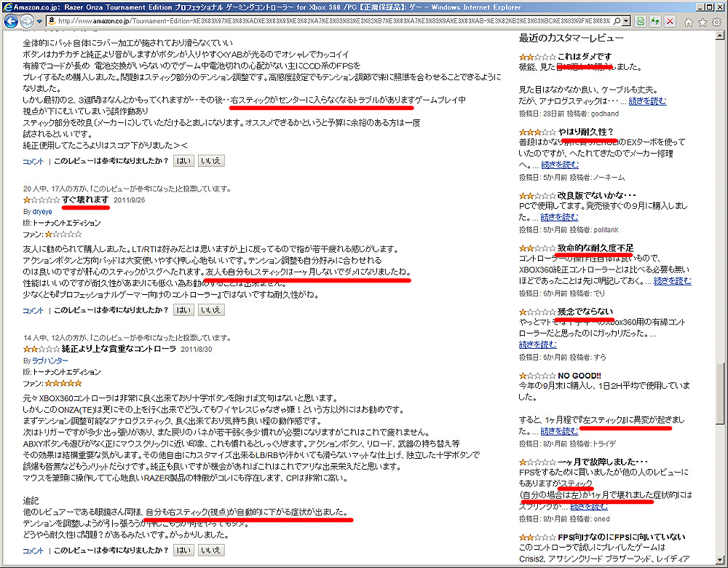Vote いいえ on the すぐ壊れます review
The height and width of the screenshot is (568, 728).
(x=211, y=309)
